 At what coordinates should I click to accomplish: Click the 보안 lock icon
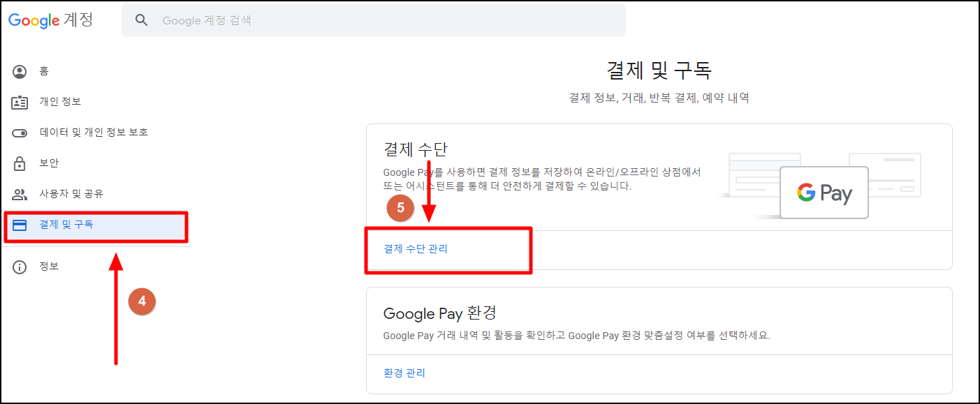pyautogui.click(x=20, y=163)
